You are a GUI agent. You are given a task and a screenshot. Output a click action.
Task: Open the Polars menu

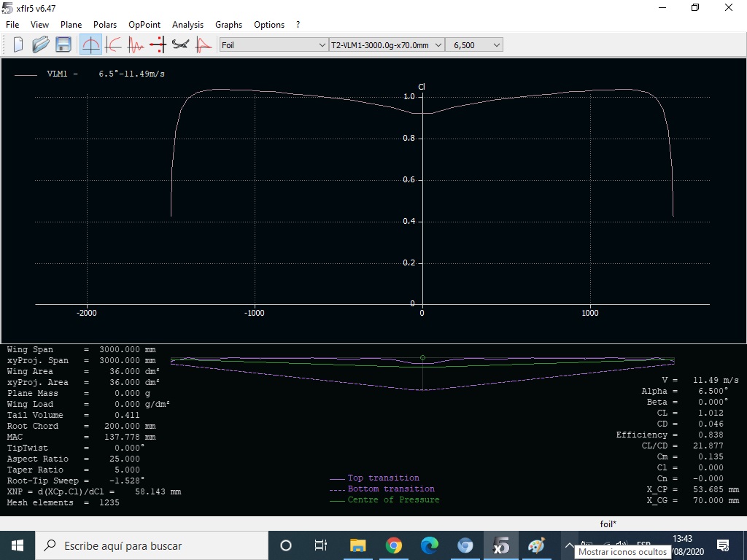tap(105, 25)
